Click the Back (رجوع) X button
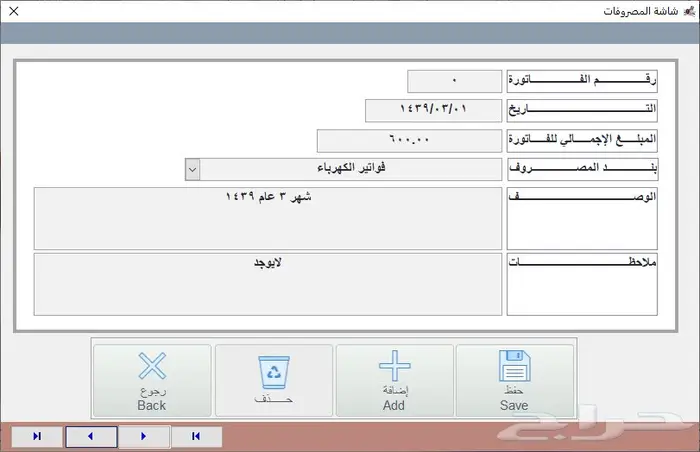This screenshot has height=452, width=700. (x=152, y=381)
